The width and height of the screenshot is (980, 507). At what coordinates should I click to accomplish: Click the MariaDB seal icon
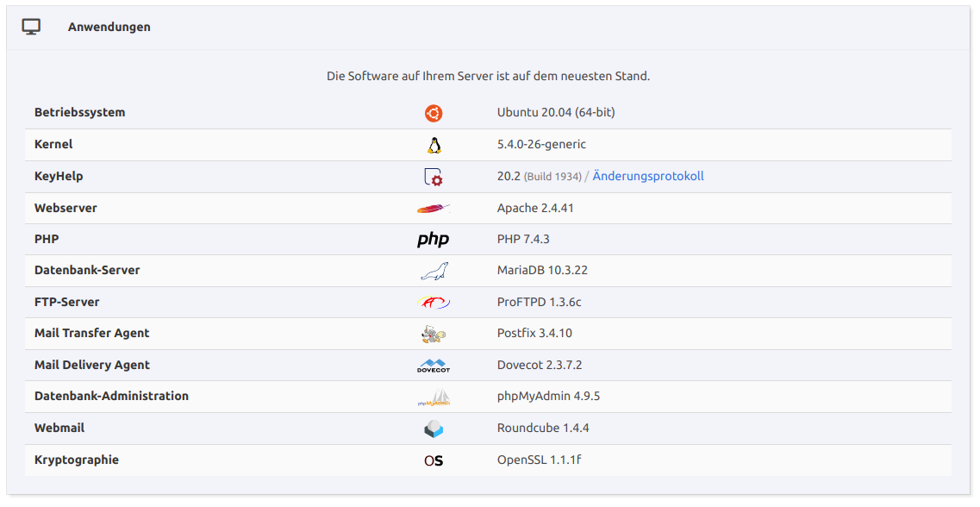click(434, 271)
